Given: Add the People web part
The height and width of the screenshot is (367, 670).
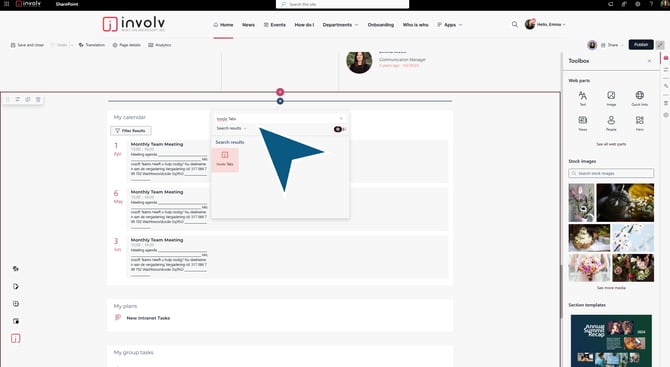Looking at the screenshot, I should coord(611,123).
